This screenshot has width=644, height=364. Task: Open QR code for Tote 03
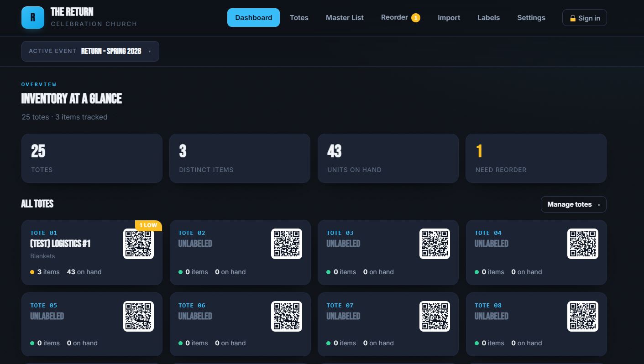(435, 244)
